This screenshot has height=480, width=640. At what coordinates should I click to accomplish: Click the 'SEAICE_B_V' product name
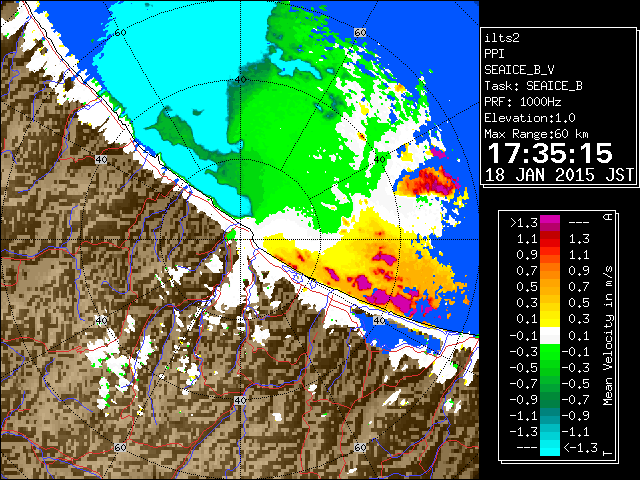coord(519,70)
